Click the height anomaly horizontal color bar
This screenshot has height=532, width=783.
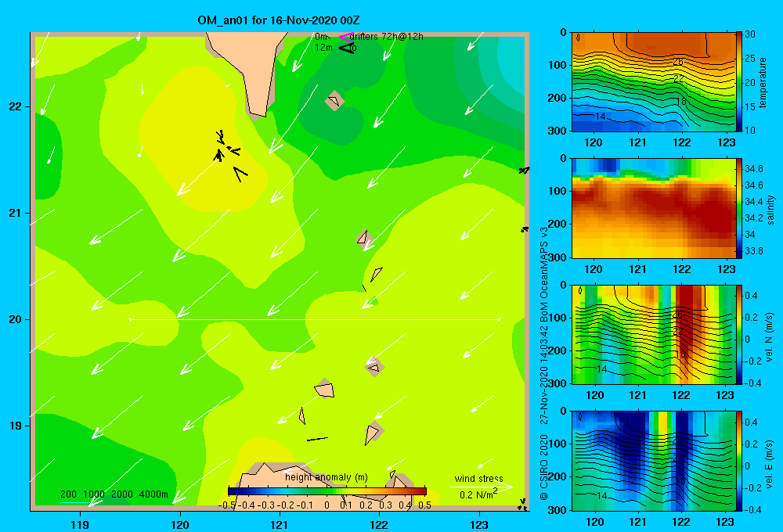pos(327,491)
